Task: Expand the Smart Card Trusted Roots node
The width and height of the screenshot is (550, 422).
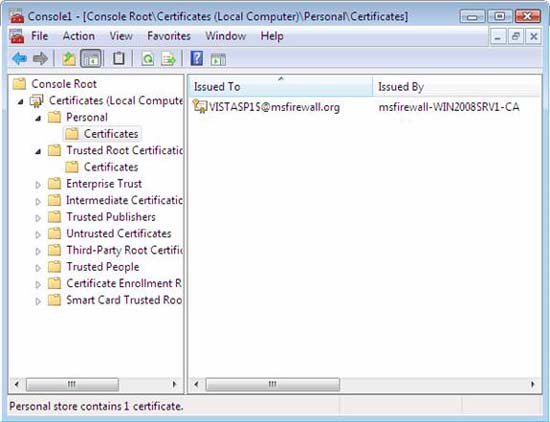Action: [x=38, y=301]
